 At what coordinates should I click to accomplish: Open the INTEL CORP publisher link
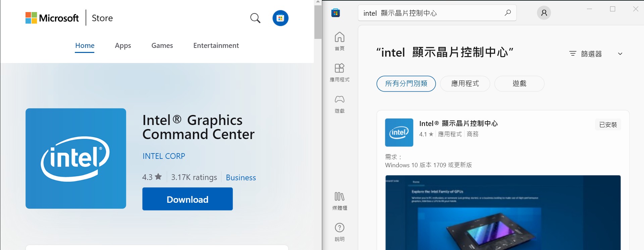(164, 156)
